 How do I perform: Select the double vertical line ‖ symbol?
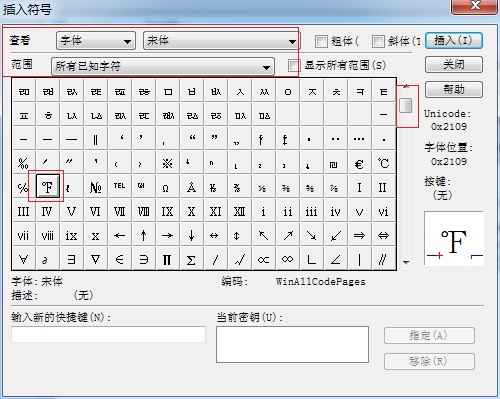point(95,139)
